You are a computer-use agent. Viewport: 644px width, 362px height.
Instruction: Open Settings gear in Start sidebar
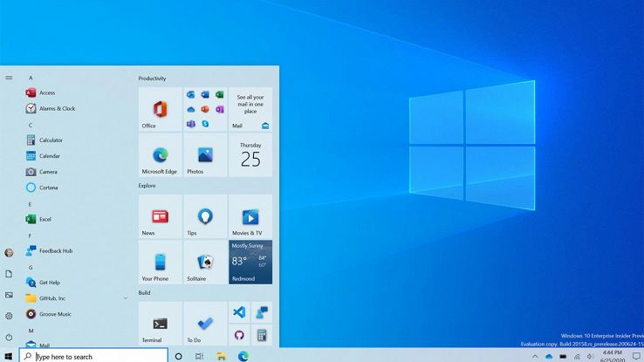point(9,316)
